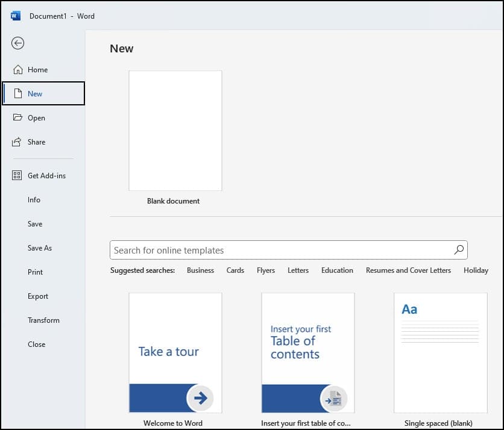Click the Business suggested search
This screenshot has height=430, width=504.
pyautogui.click(x=200, y=270)
